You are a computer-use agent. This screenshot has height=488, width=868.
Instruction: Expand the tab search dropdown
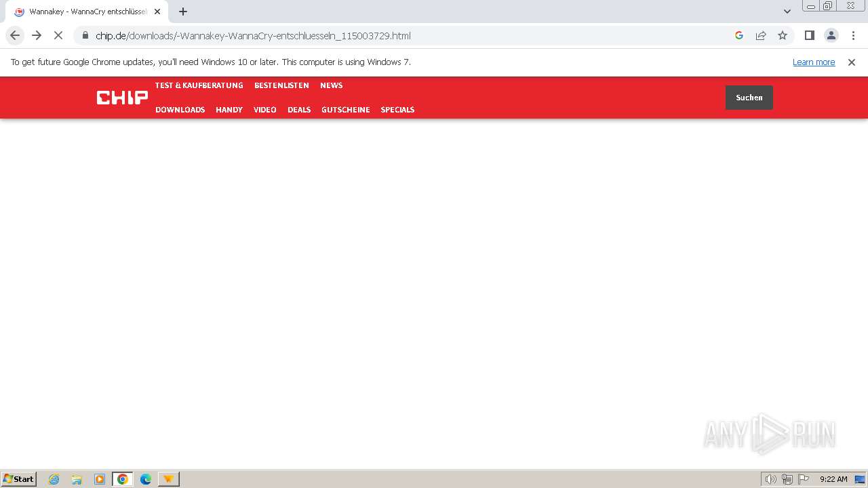(x=787, y=12)
